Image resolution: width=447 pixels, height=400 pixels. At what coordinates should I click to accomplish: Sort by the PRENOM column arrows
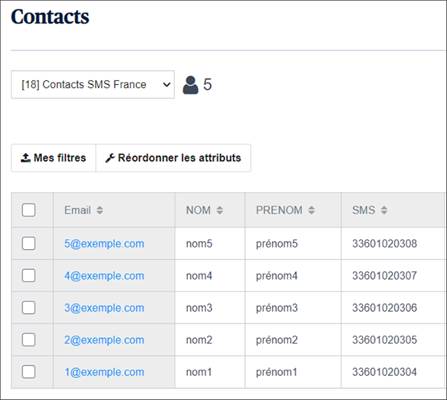(311, 210)
